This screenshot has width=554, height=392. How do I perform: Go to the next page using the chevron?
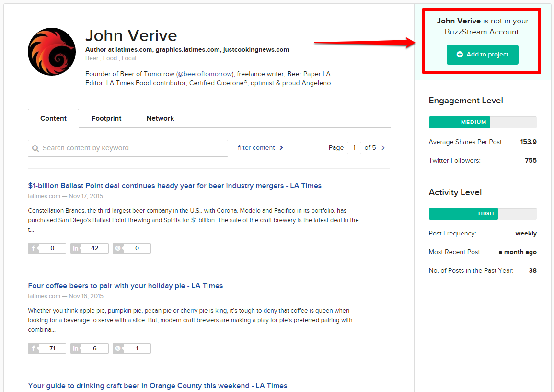382,147
